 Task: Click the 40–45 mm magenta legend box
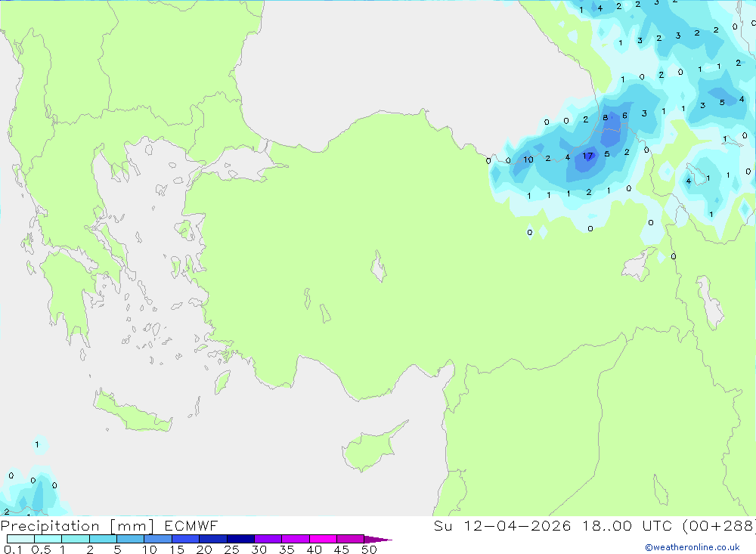(323, 539)
